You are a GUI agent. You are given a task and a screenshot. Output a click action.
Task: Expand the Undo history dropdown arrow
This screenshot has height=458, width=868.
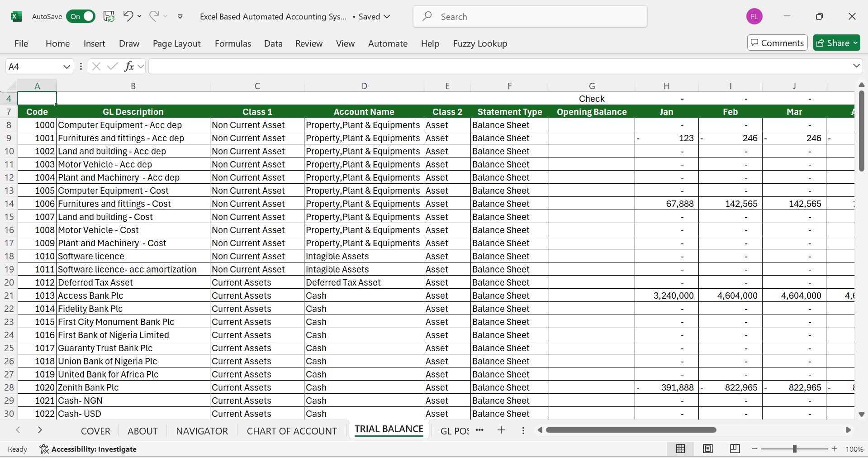[139, 16]
